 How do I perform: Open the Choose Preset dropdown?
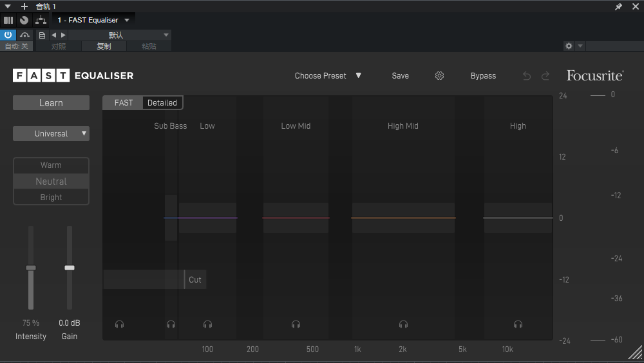(328, 75)
